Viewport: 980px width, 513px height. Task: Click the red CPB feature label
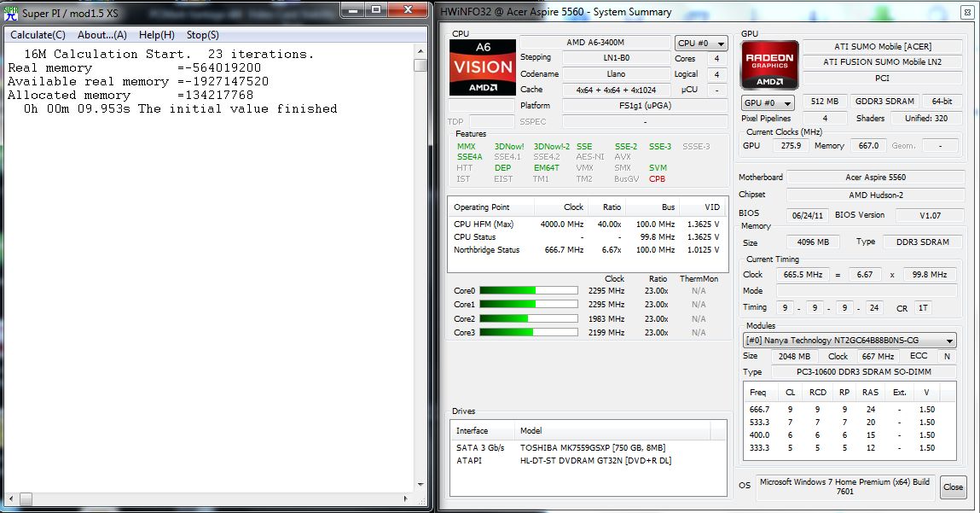657,179
